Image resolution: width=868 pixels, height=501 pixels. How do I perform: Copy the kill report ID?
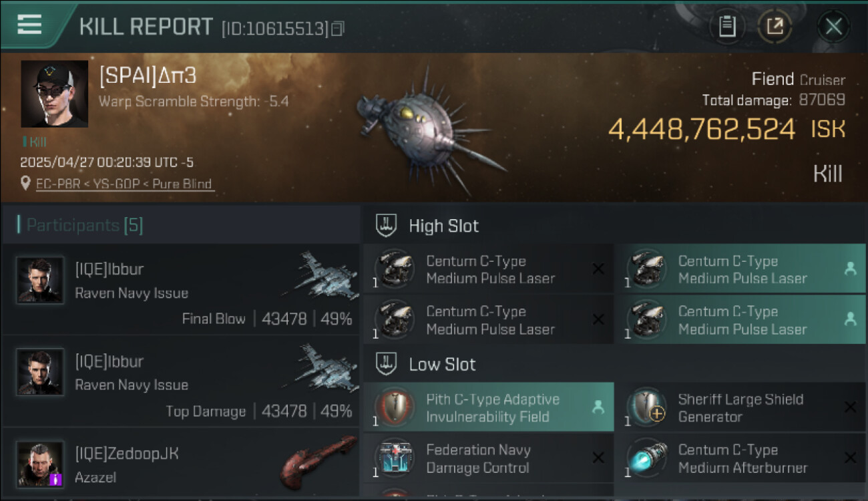click(x=338, y=29)
